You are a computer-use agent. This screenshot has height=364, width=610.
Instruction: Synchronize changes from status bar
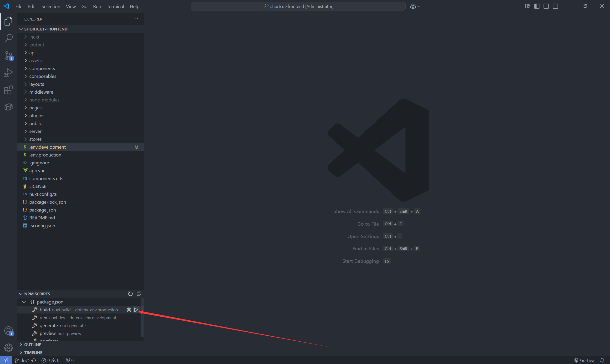(x=34, y=360)
